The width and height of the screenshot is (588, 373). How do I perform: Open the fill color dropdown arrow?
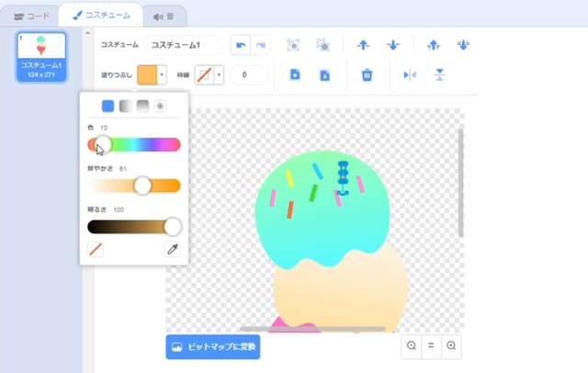pyautogui.click(x=162, y=75)
